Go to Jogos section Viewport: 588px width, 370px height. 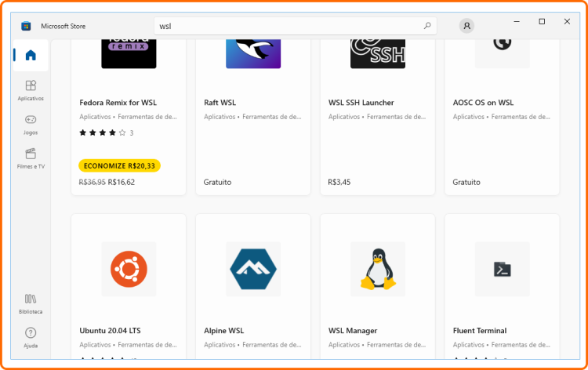click(x=31, y=125)
